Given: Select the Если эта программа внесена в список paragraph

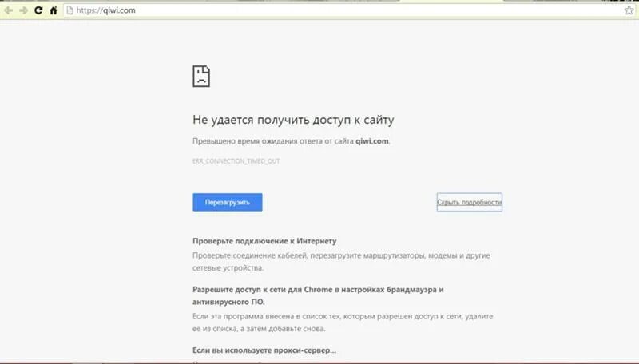Looking at the screenshot, I should 343,322.
